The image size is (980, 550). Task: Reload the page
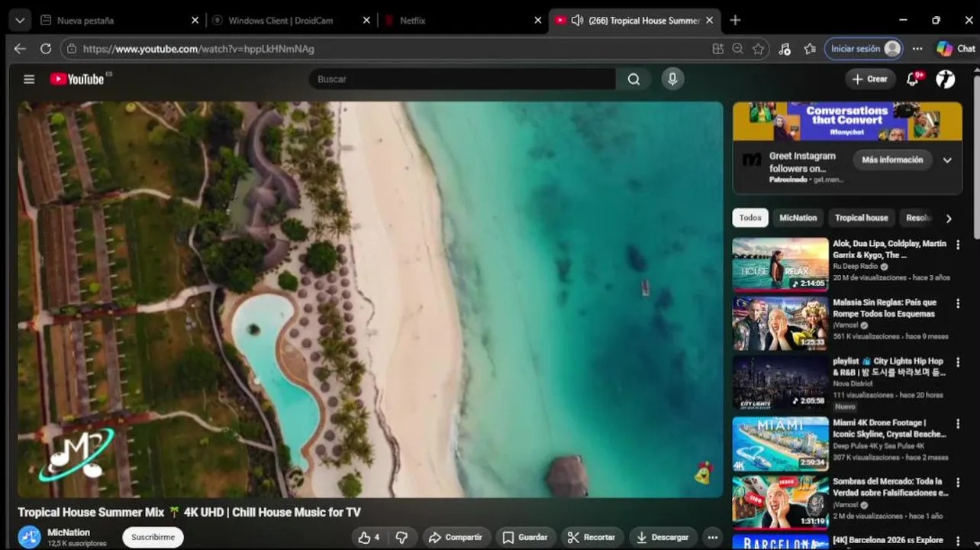pyautogui.click(x=46, y=48)
